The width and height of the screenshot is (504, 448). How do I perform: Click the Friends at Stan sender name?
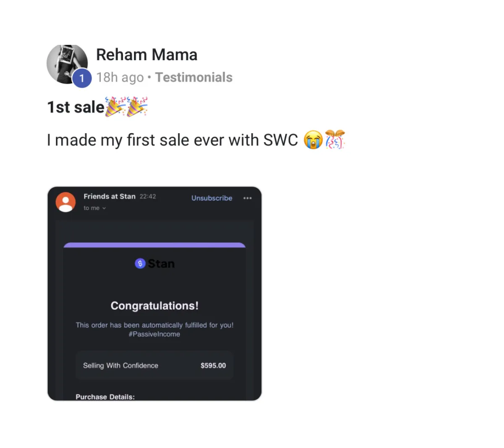coord(109,196)
